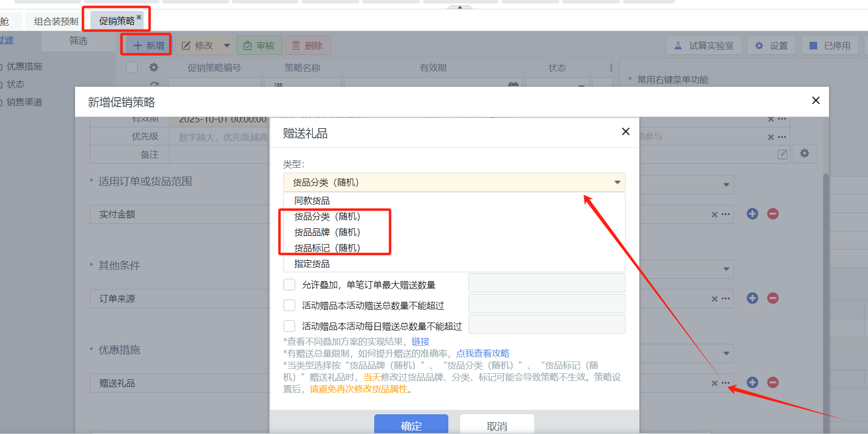Enable 允许叠加，单笔订单最大赠送数量 checkbox
868x434 pixels.
click(x=289, y=285)
